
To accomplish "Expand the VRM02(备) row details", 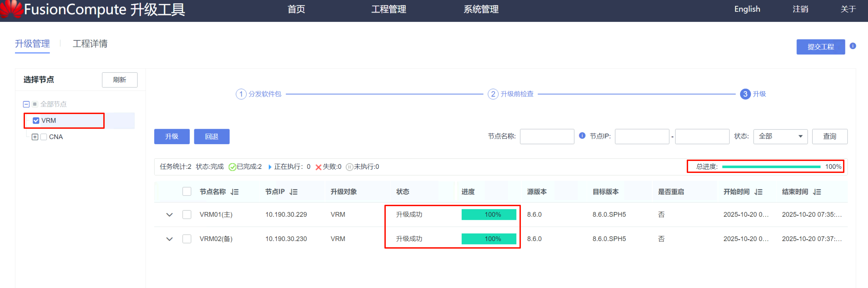I will tap(169, 239).
